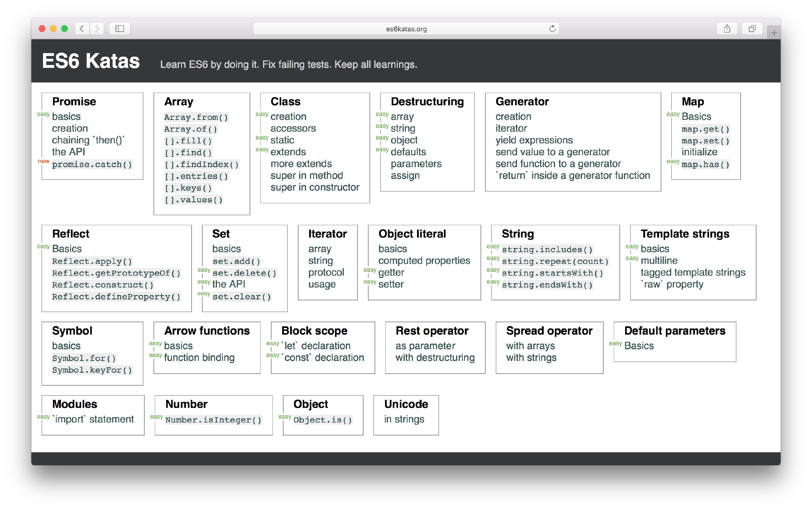The height and width of the screenshot is (510, 812).
Task: Open `raw` property kata
Action: tap(672, 284)
